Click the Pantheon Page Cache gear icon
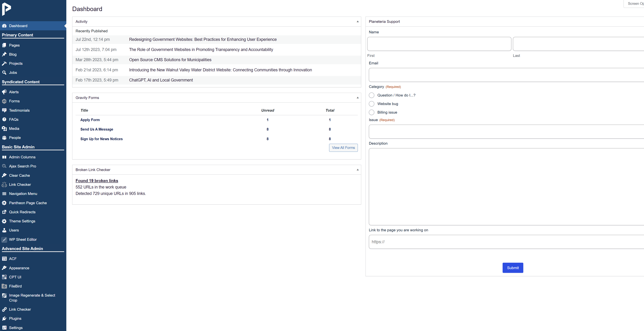This screenshot has height=331, width=644. [4, 203]
